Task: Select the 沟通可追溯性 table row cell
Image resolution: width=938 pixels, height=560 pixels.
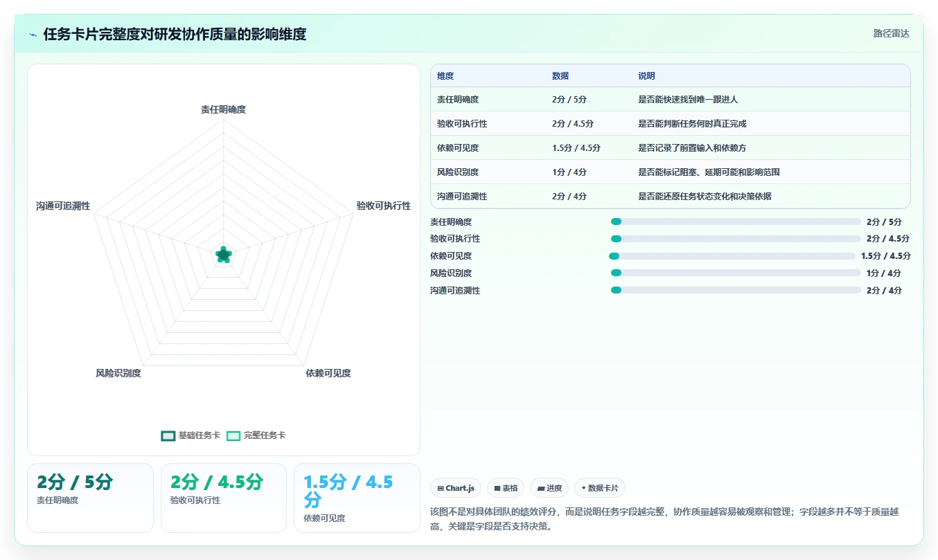Action: pos(462,197)
